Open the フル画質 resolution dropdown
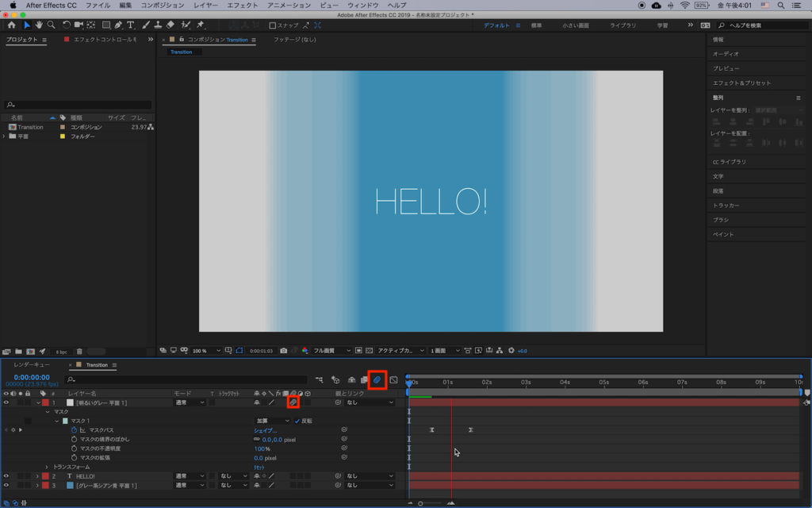The height and width of the screenshot is (508, 812). 331,351
